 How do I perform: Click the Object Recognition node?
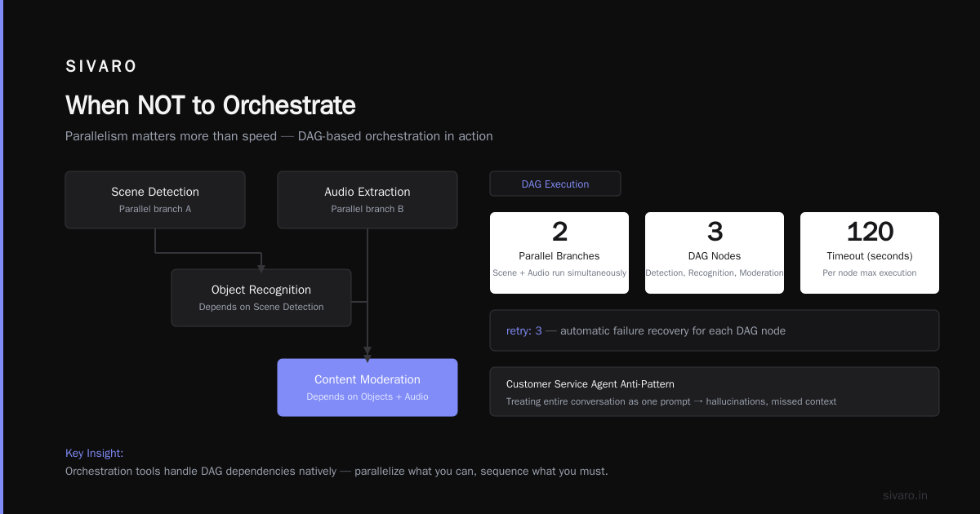click(261, 298)
